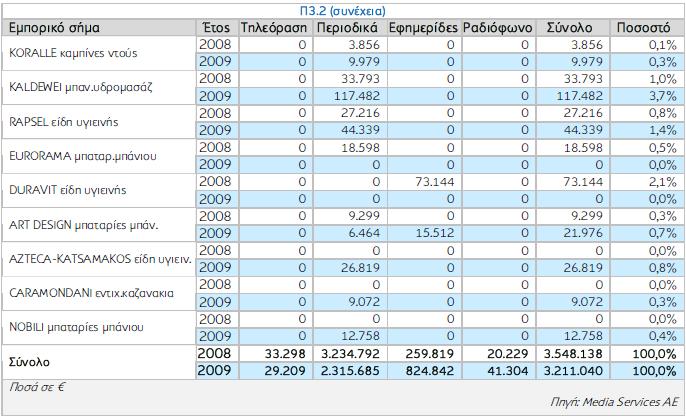Select RAPSEL percentage 1,4%

(663, 130)
